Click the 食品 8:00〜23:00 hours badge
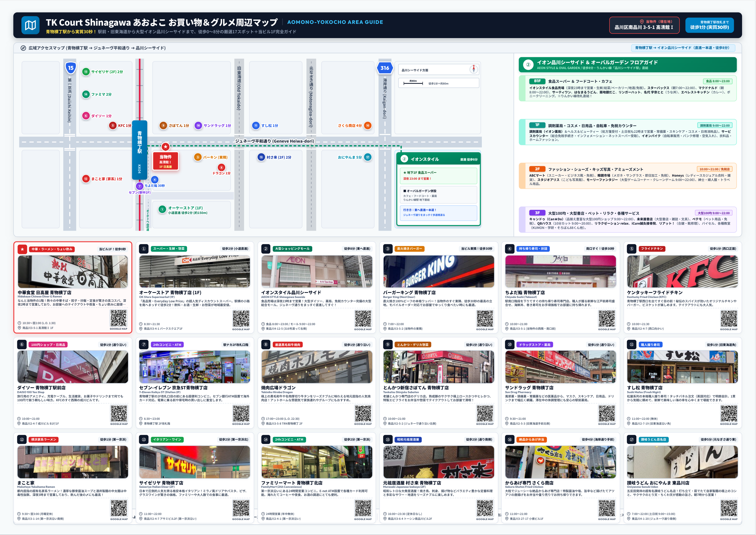Viewport: 756px width, 535px height. tap(717, 81)
